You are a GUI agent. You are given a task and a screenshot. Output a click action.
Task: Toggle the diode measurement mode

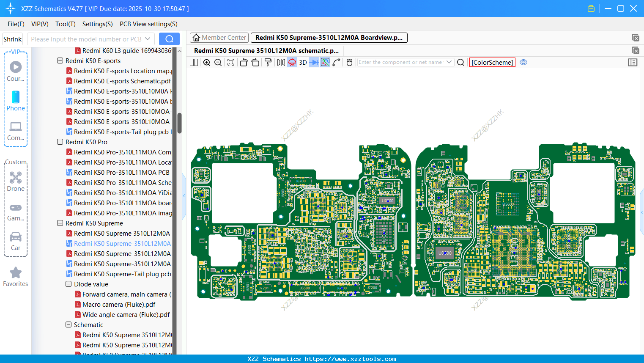click(314, 62)
